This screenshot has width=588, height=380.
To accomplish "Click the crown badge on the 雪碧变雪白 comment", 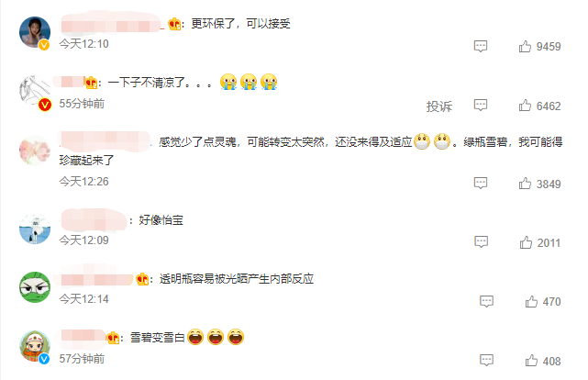I will (x=113, y=338).
